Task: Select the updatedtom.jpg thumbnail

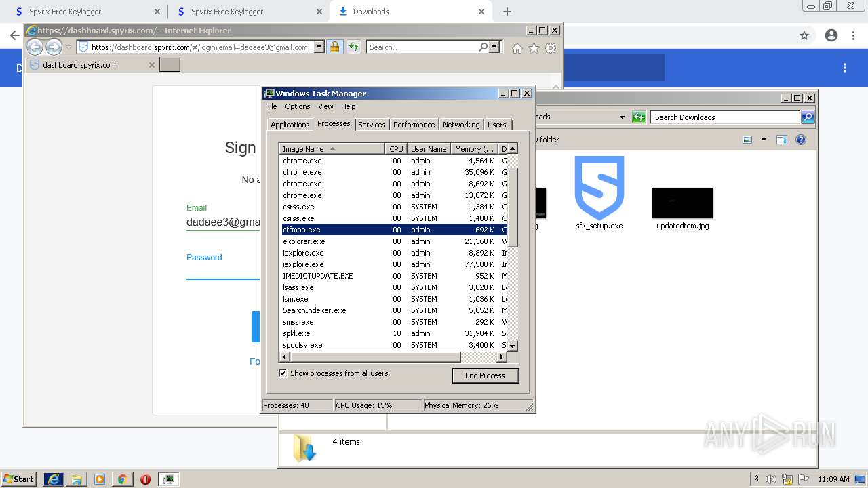Action: [x=682, y=203]
